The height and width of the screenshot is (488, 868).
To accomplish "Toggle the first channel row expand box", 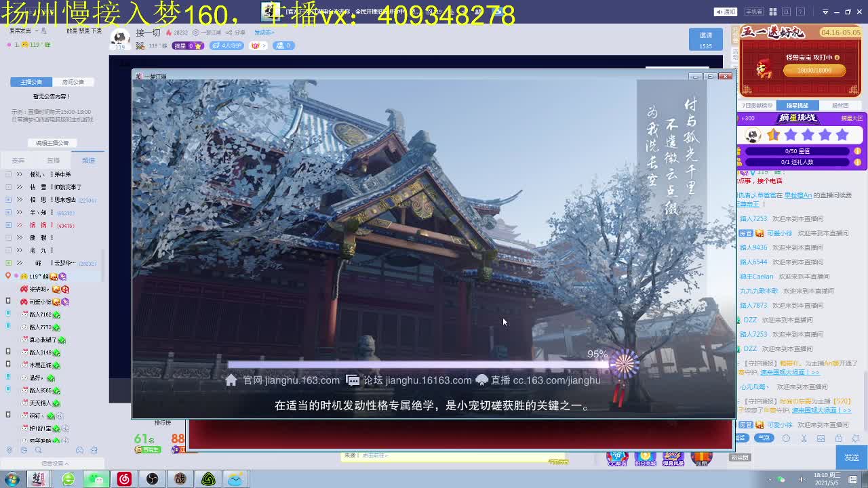I will click(8, 174).
